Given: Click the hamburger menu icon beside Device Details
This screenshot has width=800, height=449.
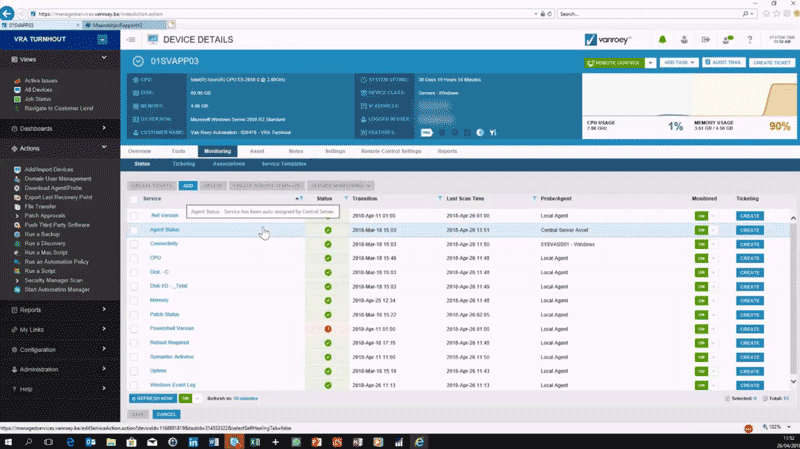Looking at the screenshot, I should [131, 40].
